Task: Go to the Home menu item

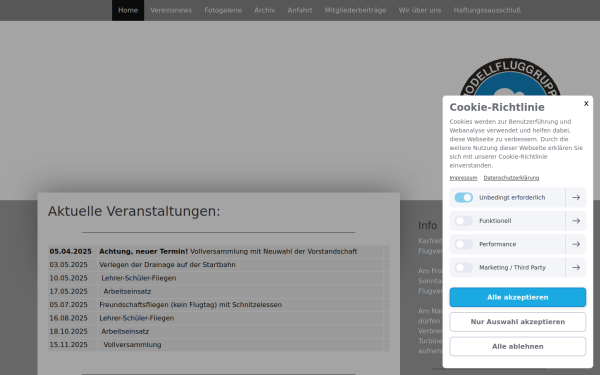Action: (x=128, y=10)
